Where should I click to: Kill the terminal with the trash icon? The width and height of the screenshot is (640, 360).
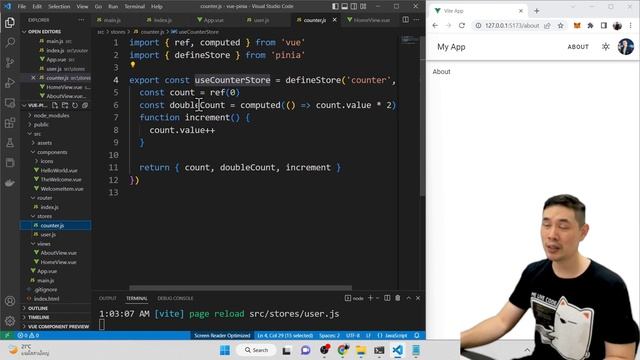pyautogui.click(x=398, y=298)
